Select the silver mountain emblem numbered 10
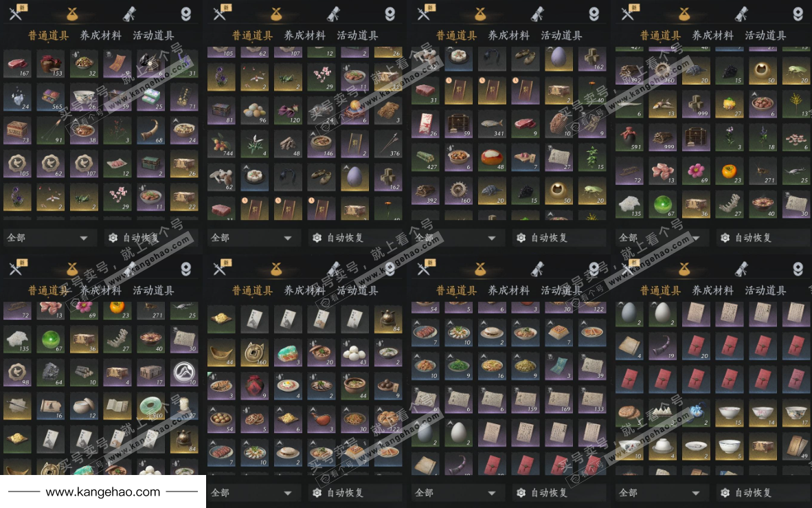 tap(184, 373)
